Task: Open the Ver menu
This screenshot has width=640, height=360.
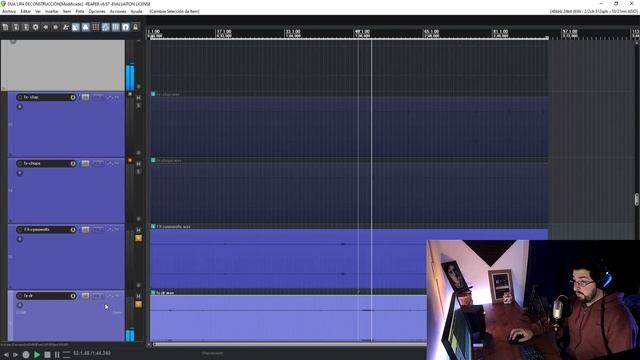Action: click(x=38, y=11)
